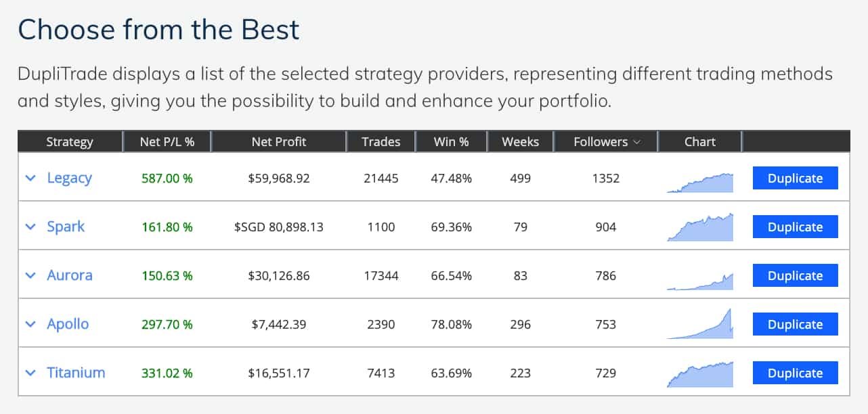Duplicate the Aurora strategy

pos(795,275)
